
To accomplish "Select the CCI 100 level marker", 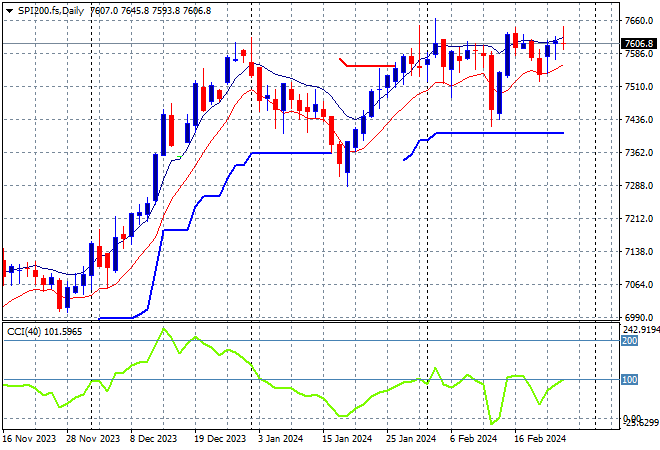I will click(x=631, y=381).
